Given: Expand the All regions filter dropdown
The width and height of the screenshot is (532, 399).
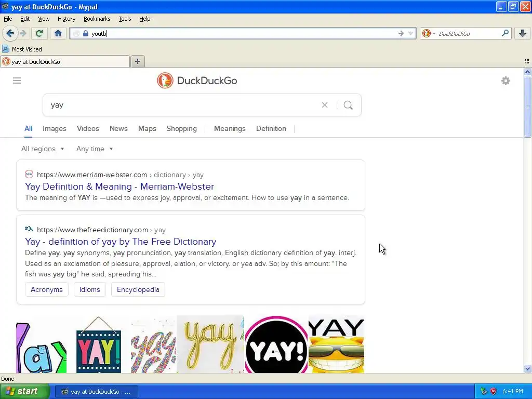Looking at the screenshot, I should [43, 149].
